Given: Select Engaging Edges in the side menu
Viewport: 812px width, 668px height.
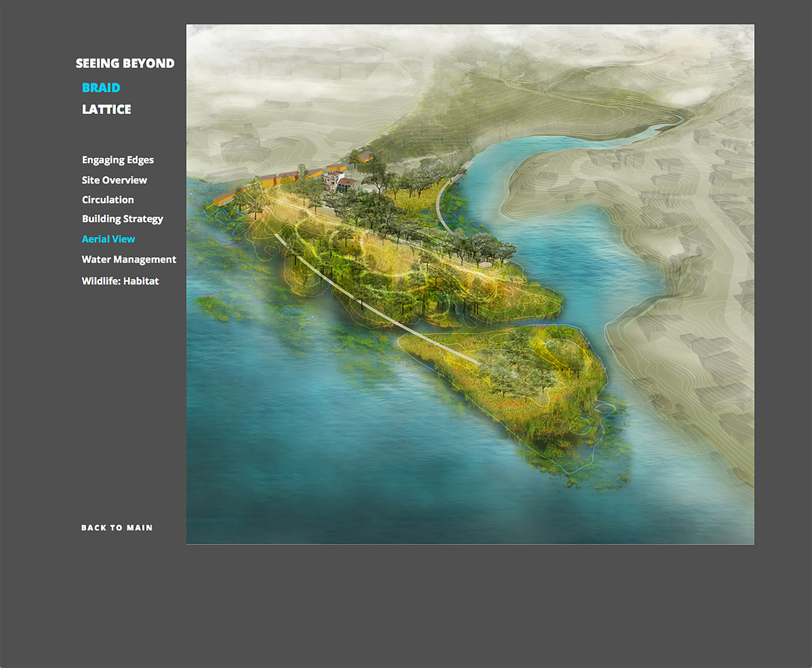Looking at the screenshot, I should pyautogui.click(x=118, y=160).
